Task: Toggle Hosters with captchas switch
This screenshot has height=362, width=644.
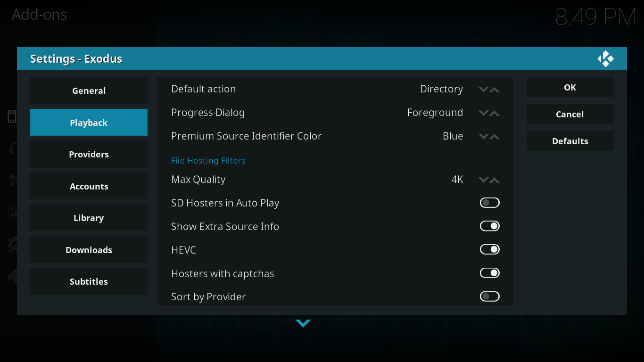Action: pos(490,273)
